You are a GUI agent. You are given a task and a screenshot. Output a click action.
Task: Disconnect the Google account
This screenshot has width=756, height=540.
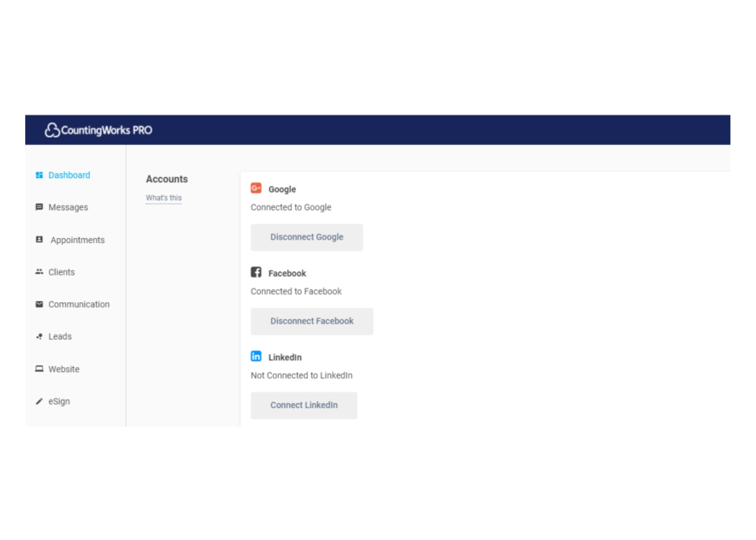coord(307,237)
